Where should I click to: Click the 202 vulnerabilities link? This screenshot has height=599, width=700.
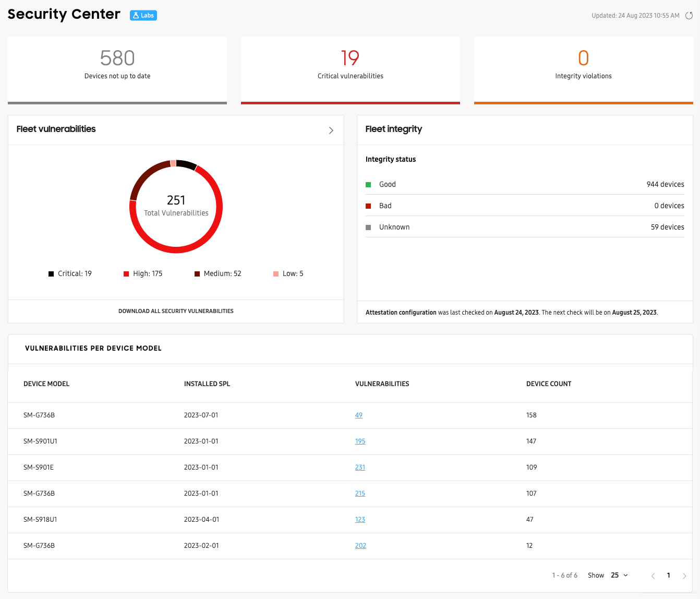[x=360, y=546]
